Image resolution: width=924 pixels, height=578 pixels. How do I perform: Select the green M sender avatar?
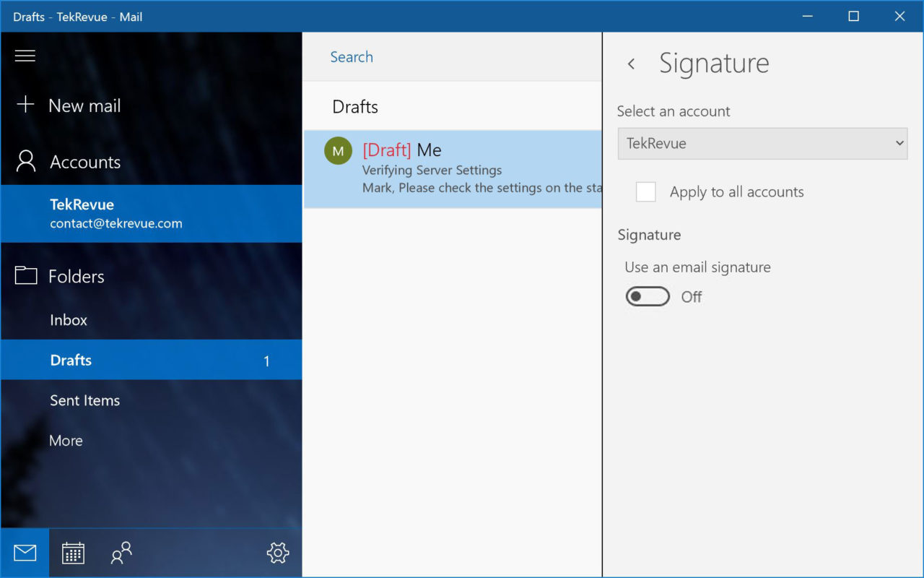338,151
